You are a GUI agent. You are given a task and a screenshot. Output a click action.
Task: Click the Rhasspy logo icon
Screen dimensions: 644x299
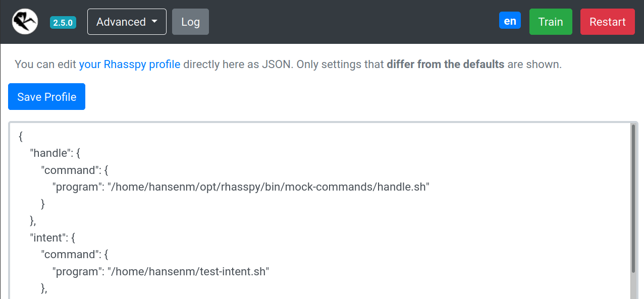25,21
